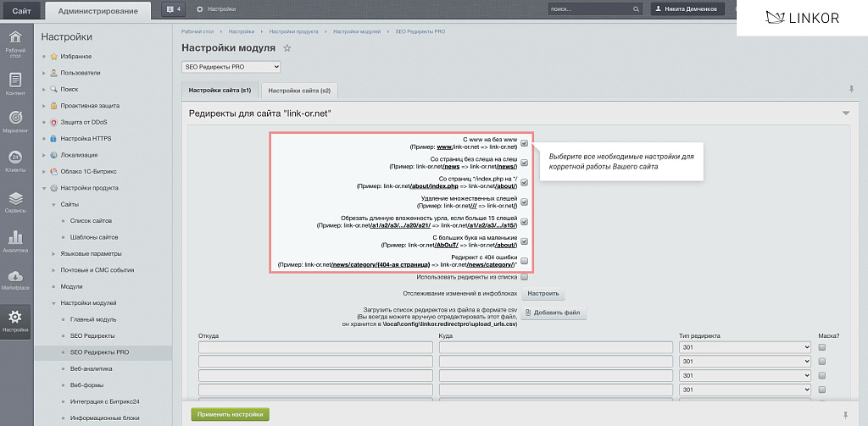Enable 'Использовать редиректы из списка' checkbox
Image resolution: width=868 pixels, height=426 pixels.
tap(524, 277)
